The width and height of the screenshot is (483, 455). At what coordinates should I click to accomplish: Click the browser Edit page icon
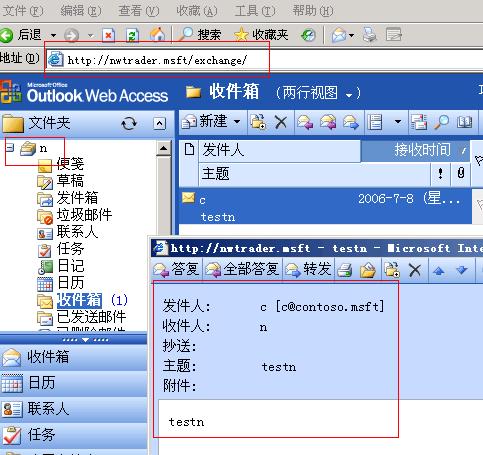[393, 35]
